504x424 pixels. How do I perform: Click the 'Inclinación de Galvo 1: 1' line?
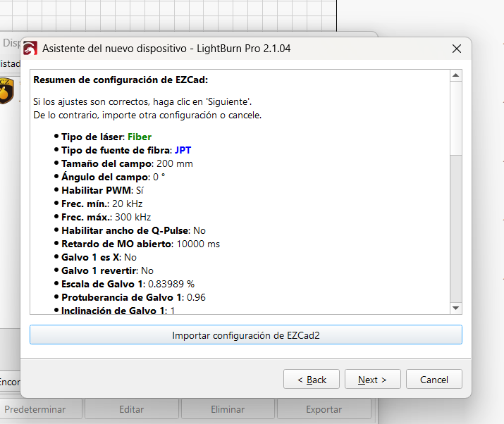118,311
